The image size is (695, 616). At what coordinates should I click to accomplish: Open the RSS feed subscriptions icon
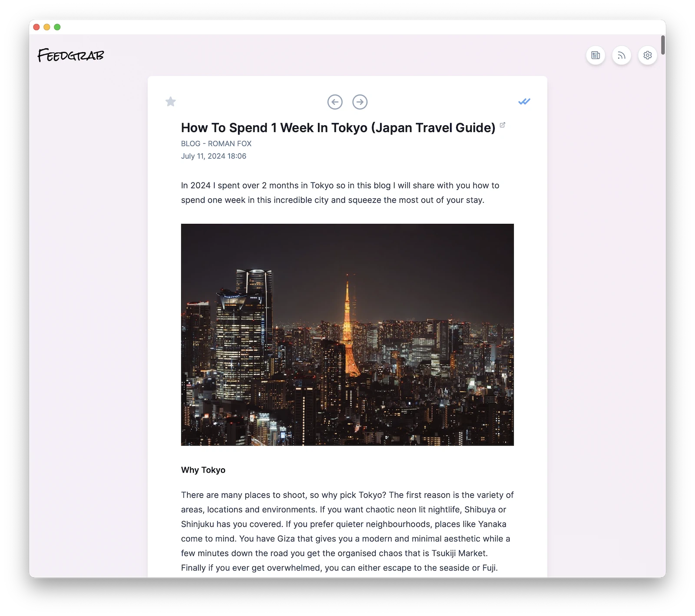point(622,55)
